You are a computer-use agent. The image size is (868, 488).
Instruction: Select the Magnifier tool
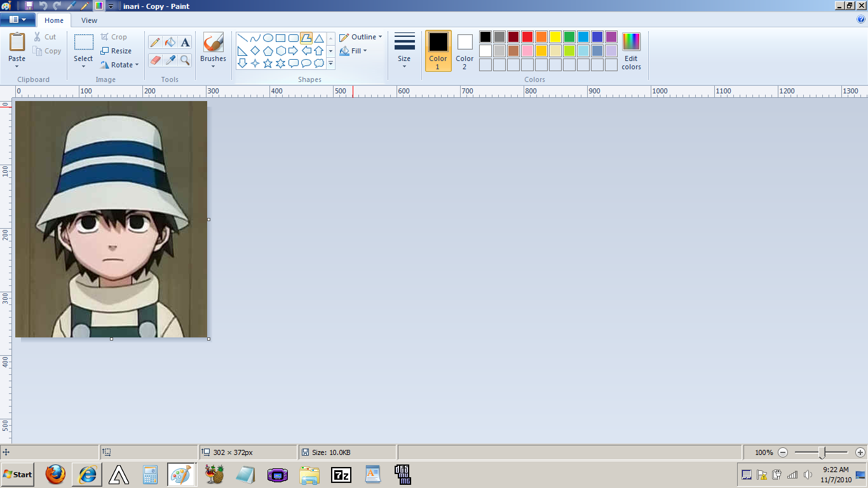point(185,60)
